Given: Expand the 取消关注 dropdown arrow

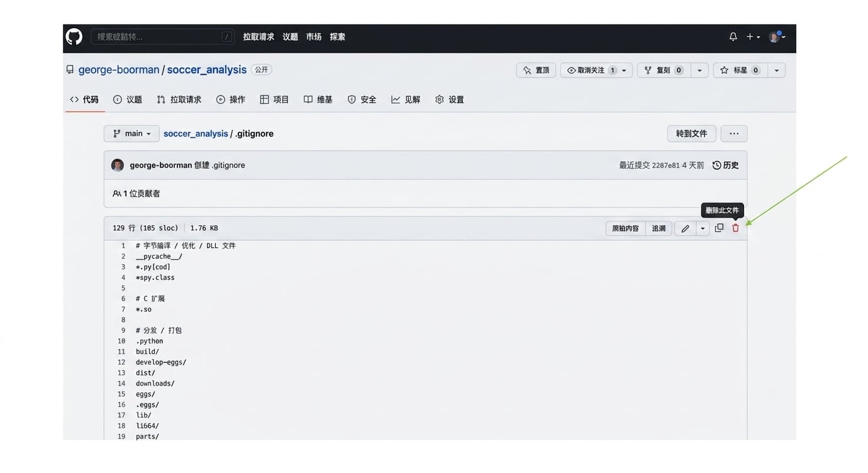Looking at the screenshot, I should pyautogui.click(x=625, y=70).
